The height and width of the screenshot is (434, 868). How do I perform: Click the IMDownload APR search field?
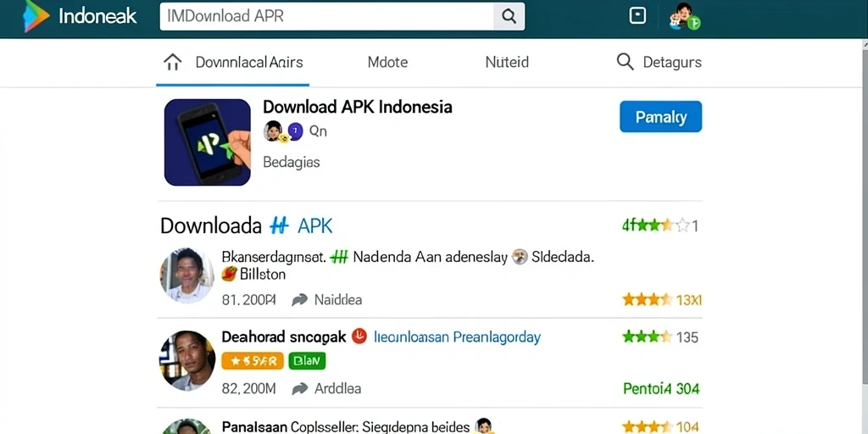coord(326,16)
